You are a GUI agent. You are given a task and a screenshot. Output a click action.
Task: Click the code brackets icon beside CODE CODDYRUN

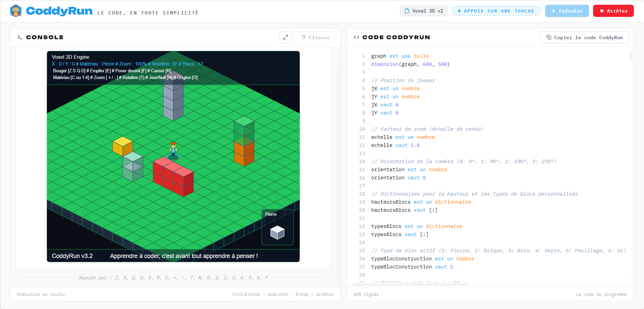(356, 37)
